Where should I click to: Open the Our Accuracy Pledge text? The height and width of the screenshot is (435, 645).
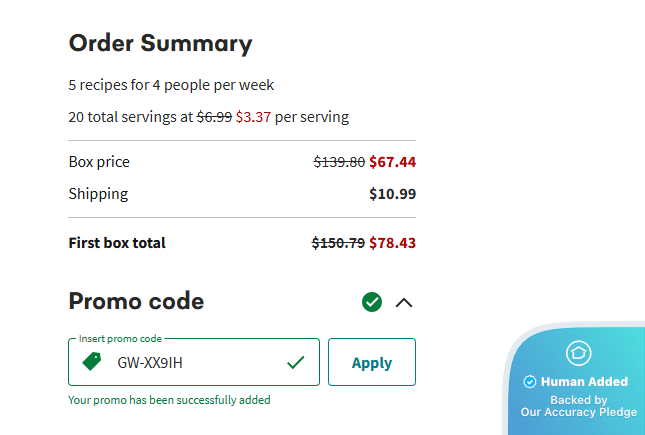578,412
